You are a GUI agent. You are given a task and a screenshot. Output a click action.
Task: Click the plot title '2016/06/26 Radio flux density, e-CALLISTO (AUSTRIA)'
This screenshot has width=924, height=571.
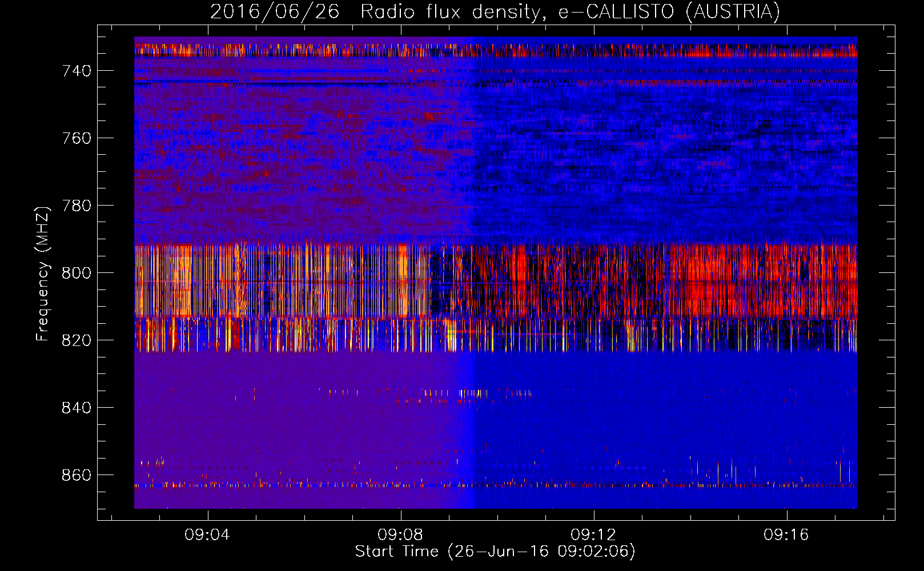[495, 11]
